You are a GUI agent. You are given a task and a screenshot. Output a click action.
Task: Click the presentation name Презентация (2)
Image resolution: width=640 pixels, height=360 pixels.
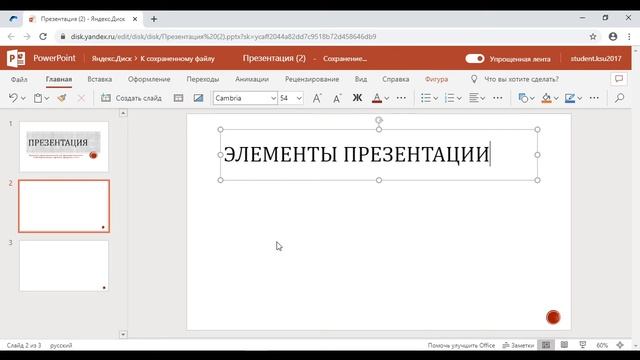point(274,58)
